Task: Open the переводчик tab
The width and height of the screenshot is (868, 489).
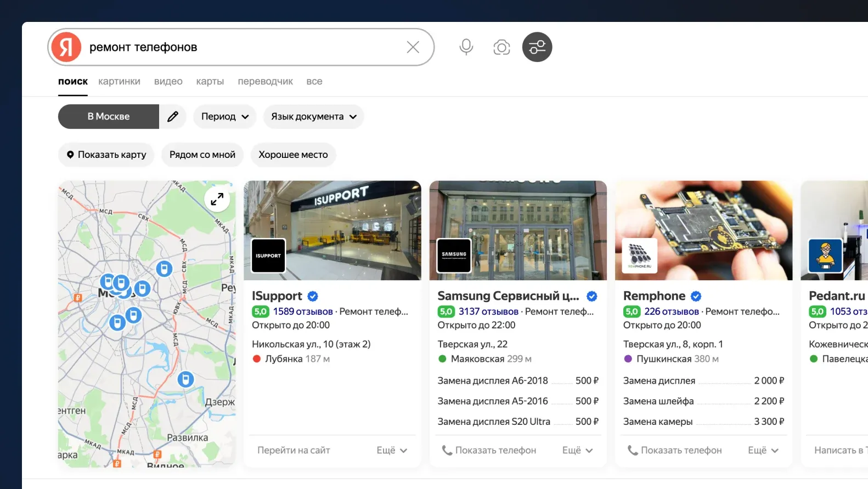Action: point(265,81)
